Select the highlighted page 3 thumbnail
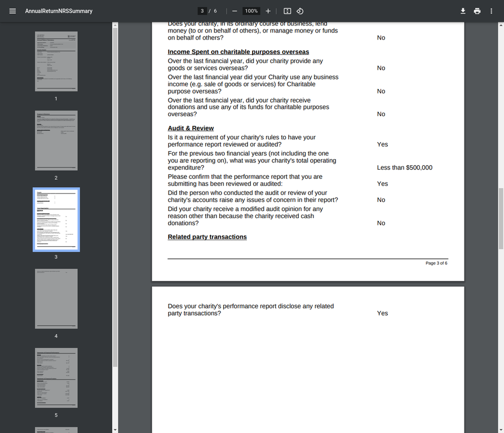Screen dimensions: 504x433 56,219
